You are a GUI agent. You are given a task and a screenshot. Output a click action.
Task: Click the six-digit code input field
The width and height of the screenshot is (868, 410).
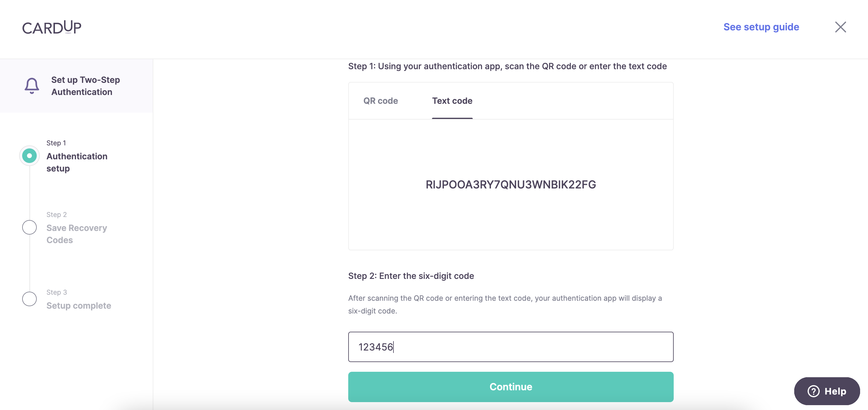point(510,347)
